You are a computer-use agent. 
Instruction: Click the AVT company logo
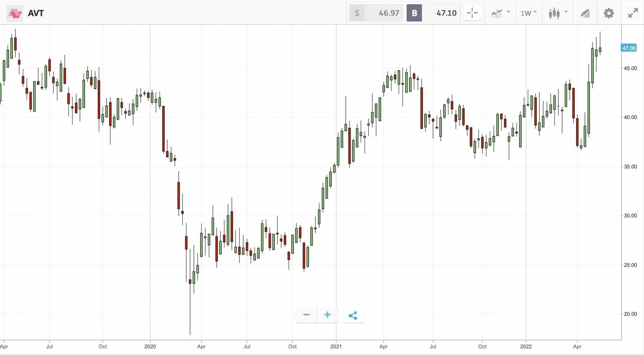[15, 13]
